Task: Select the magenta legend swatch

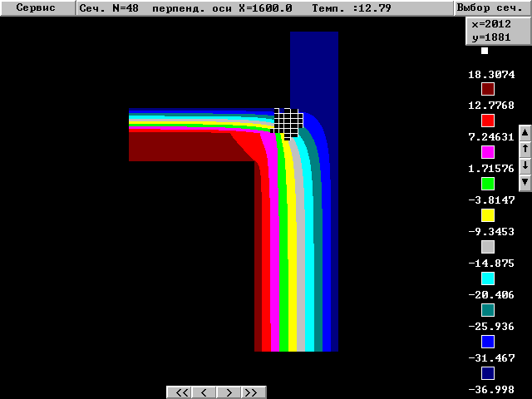Action: (488, 152)
